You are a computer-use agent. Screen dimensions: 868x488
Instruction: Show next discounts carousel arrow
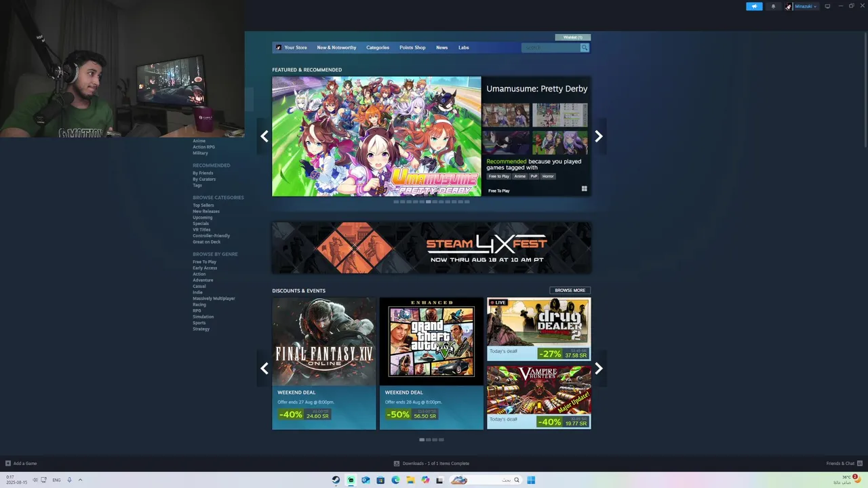pyautogui.click(x=598, y=369)
